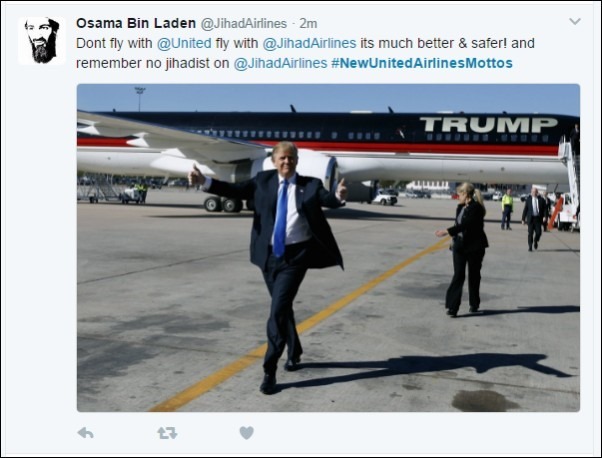Open the #NewUnitedAirlinesMottos hashtag
Screen dimensions: 602x458
coord(422,63)
